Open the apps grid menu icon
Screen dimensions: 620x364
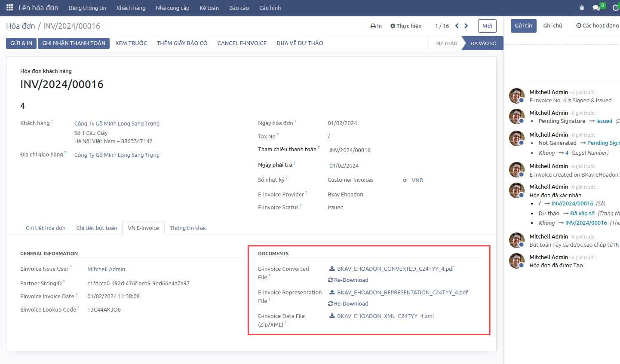tap(9, 8)
